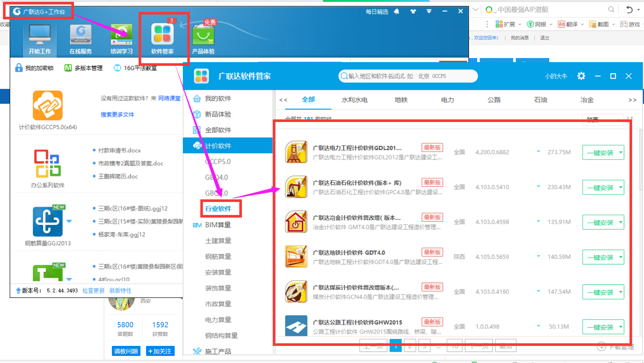Image resolution: width=644 pixels, height=363 pixels.
Task: Select 全部软件 in sidebar
Action: coord(218,130)
